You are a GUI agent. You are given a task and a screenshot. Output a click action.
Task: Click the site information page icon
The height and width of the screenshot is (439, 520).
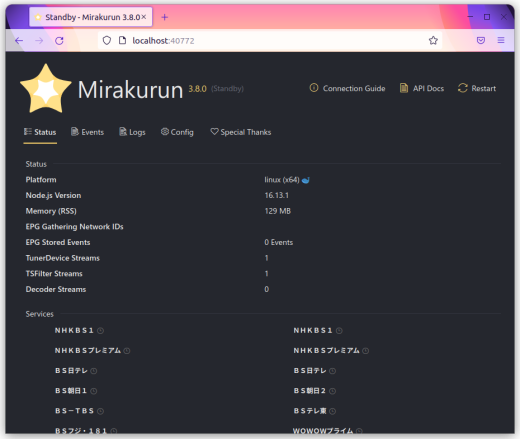tap(122, 41)
